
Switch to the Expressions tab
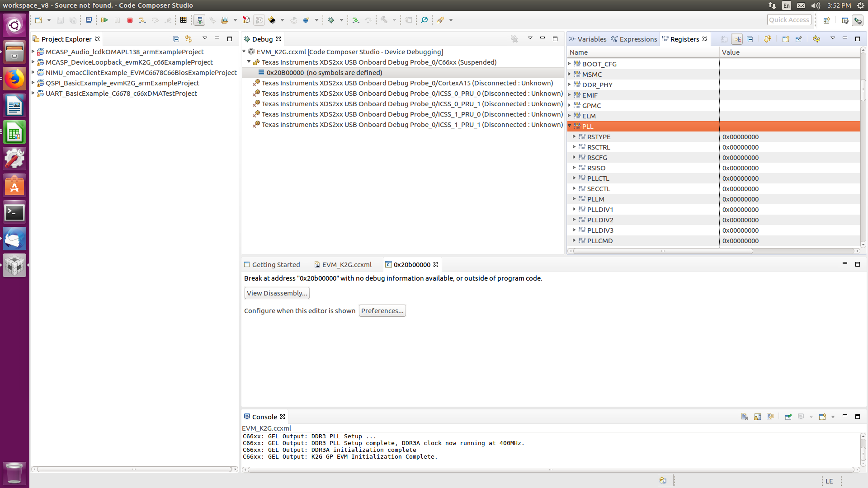click(x=634, y=39)
